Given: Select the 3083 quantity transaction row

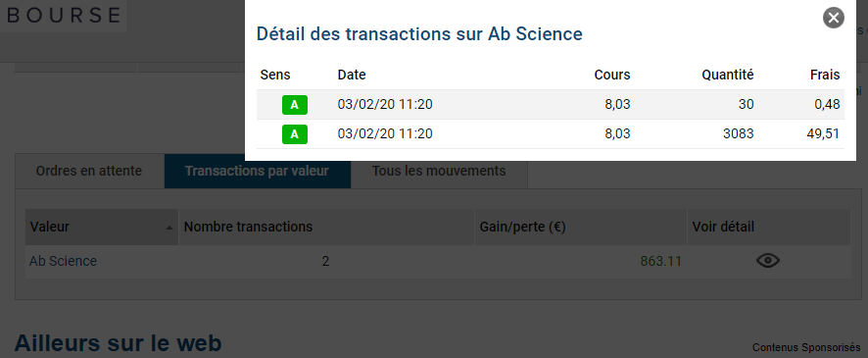Looking at the screenshot, I should click(x=551, y=134).
